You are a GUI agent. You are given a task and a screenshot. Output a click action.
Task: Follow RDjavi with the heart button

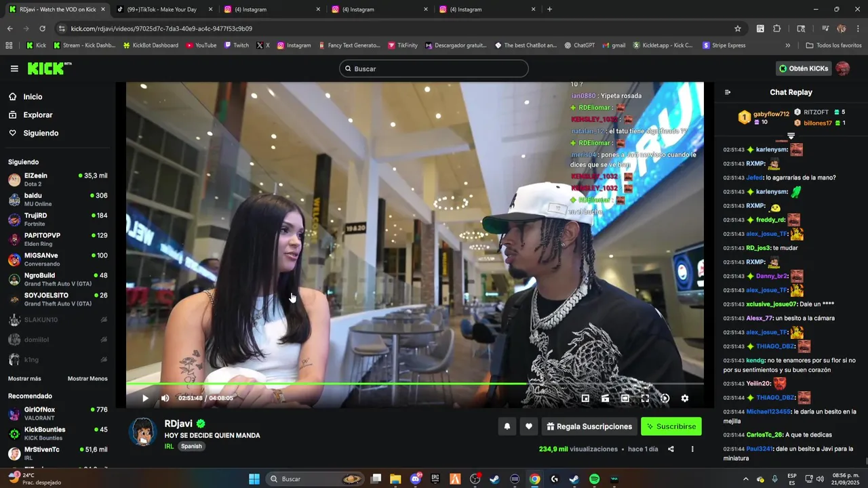pyautogui.click(x=529, y=426)
